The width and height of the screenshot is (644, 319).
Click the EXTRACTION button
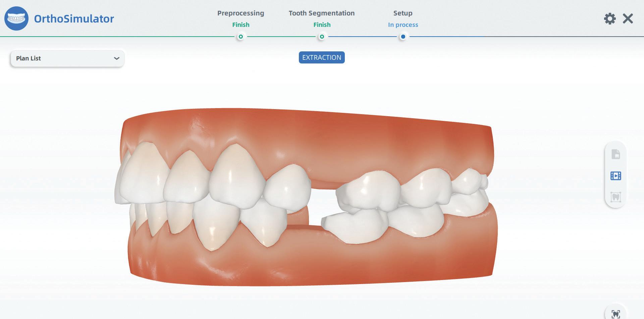pos(322,57)
